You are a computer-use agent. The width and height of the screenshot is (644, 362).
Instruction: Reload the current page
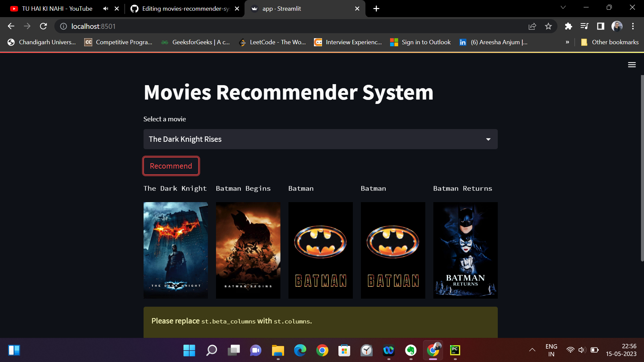point(43,26)
